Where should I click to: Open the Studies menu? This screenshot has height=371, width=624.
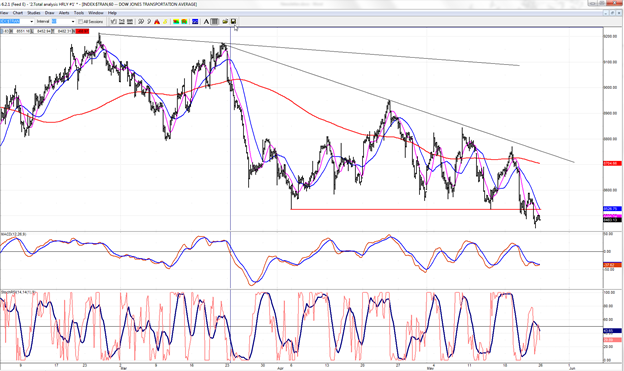tap(34, 13)
